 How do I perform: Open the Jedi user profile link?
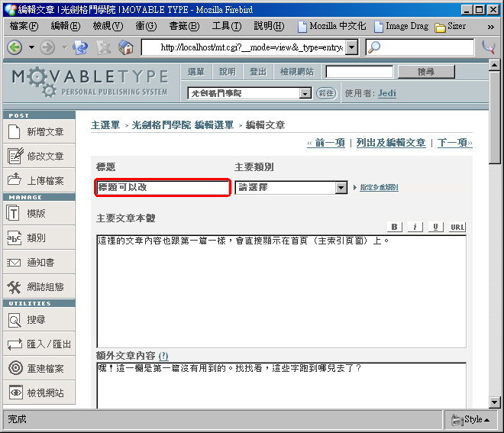[x=387, y=93]
